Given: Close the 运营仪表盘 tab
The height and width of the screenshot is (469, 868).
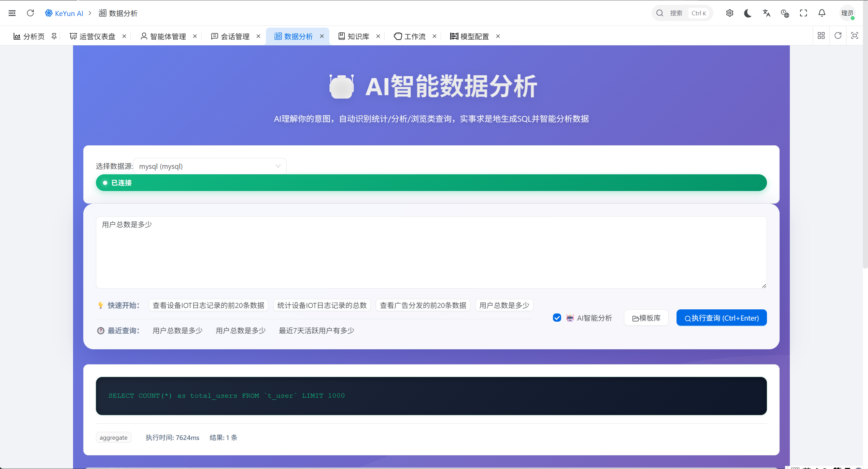Looking at the screenshot, I should (x=124, y=36).
